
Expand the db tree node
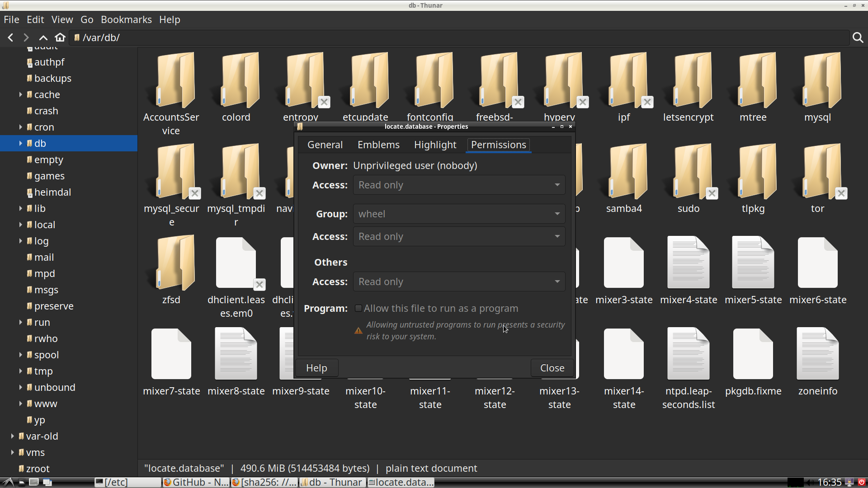[20, 143]
